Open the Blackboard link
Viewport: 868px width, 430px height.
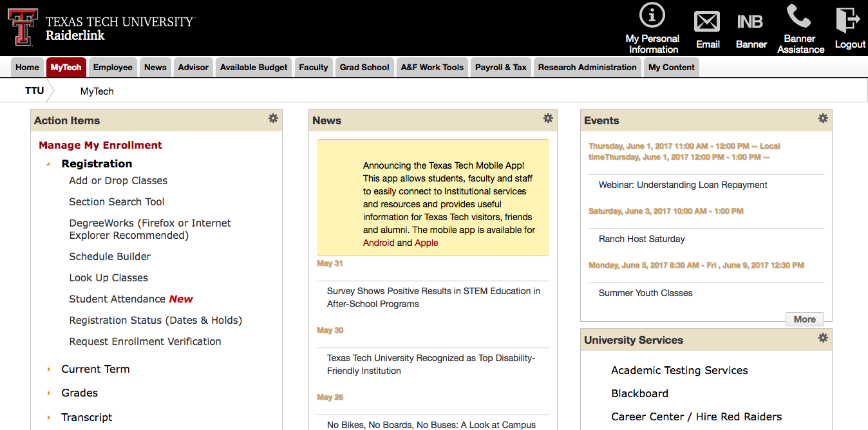[x=640, y=394]
